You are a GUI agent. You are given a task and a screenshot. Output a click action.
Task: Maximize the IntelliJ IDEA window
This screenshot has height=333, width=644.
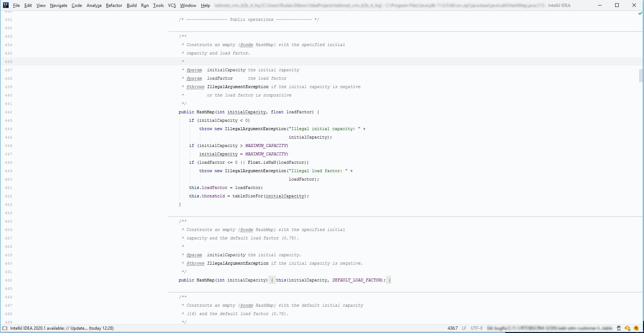click(617, 5)
